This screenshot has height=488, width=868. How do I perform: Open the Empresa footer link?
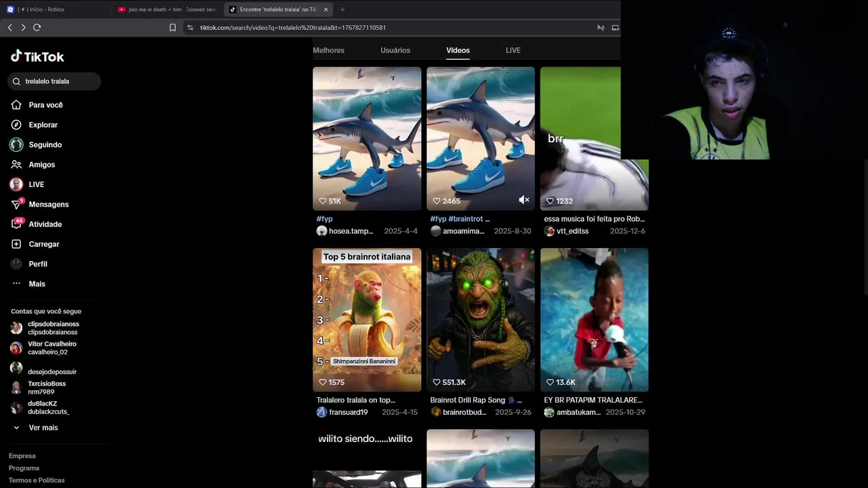22,456
